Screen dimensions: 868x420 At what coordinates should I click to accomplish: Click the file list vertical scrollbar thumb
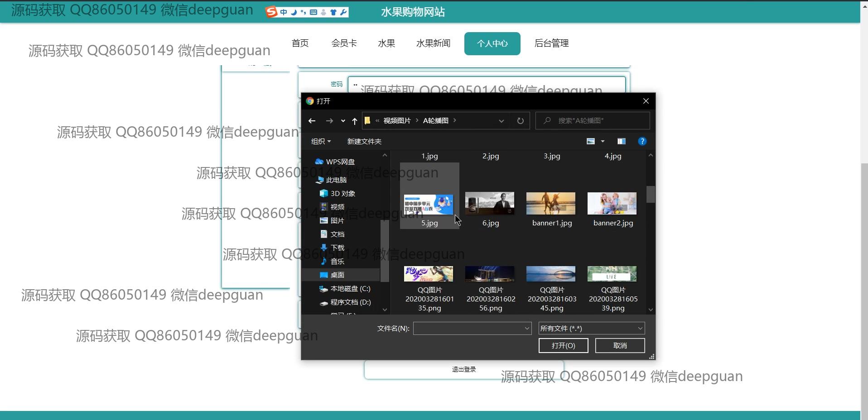coord(651,194)
